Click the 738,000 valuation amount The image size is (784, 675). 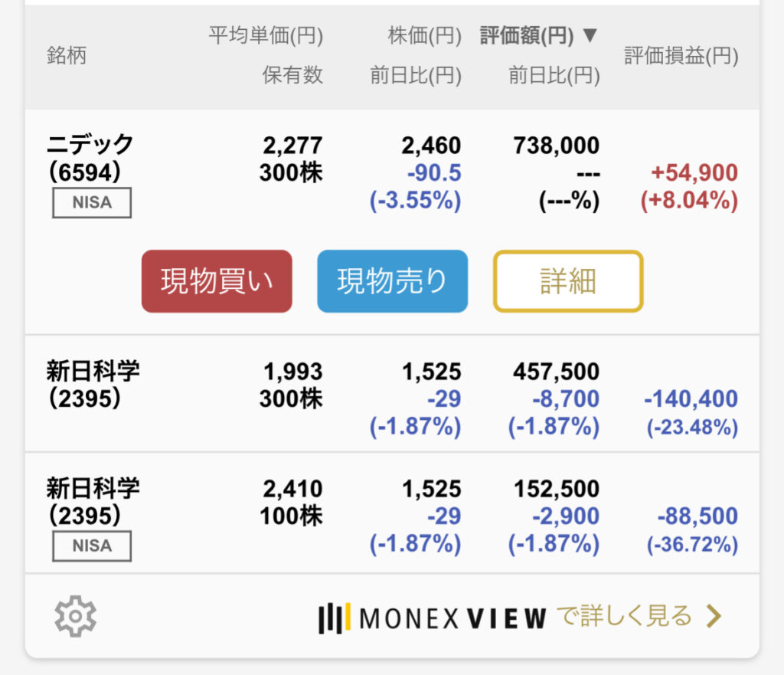pos(555,146)
